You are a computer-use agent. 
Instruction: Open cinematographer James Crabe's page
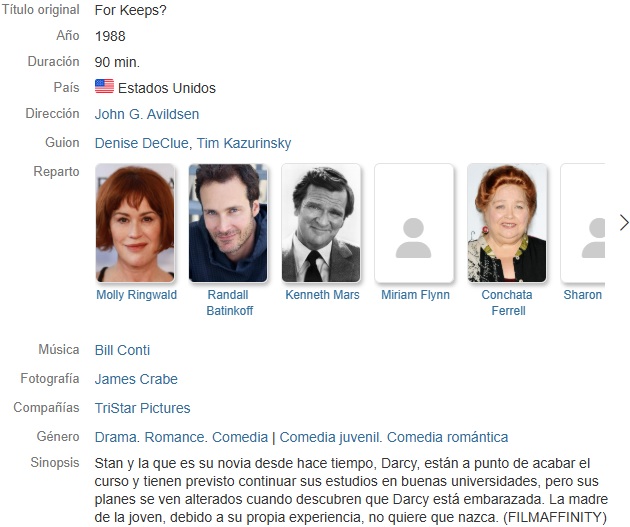tap(136, 379)
